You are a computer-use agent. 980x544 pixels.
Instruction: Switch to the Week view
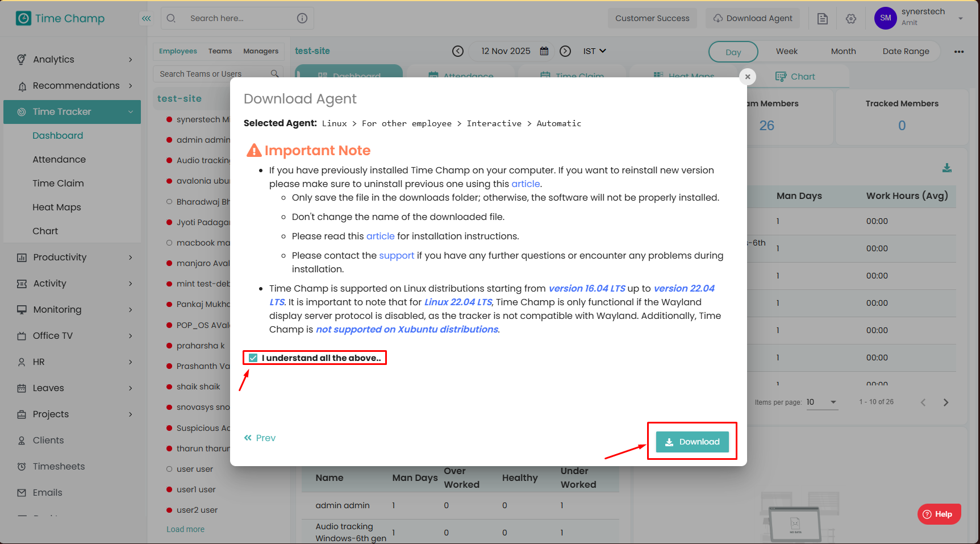pyautogui.click(x=787, y=52)
